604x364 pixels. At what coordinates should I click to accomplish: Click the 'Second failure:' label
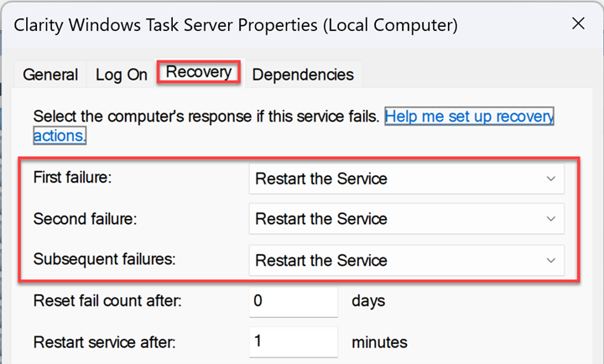coord(82,219)
